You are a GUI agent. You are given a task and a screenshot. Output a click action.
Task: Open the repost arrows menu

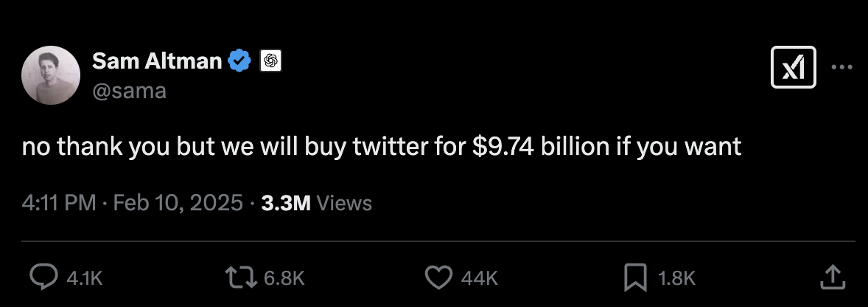[241, 277]
